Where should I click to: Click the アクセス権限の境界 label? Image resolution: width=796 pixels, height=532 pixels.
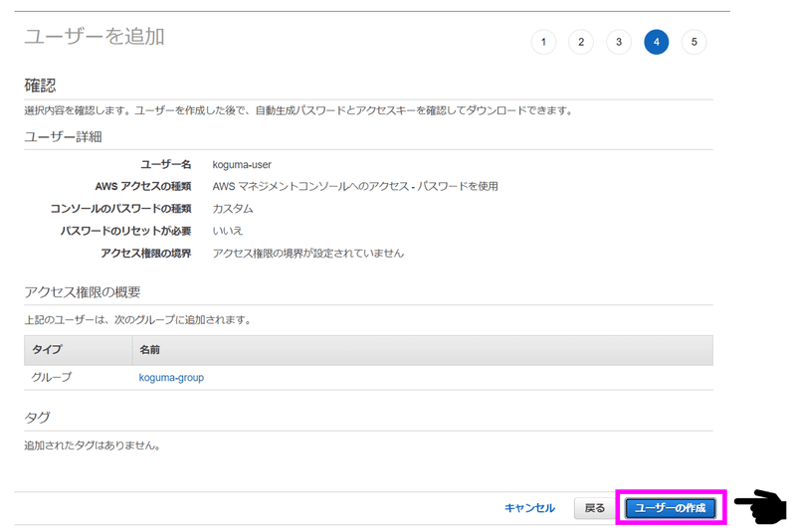[145, 253]
